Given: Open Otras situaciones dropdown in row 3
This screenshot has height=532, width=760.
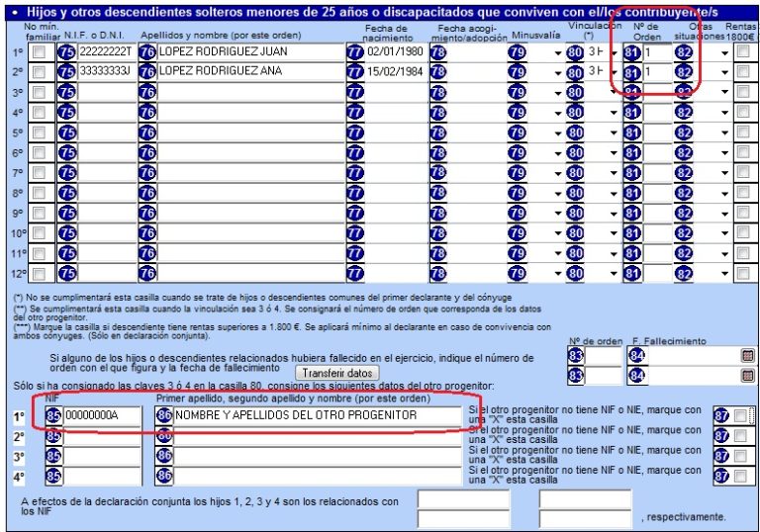Looking at the screenshot, I should pos(724,93).
